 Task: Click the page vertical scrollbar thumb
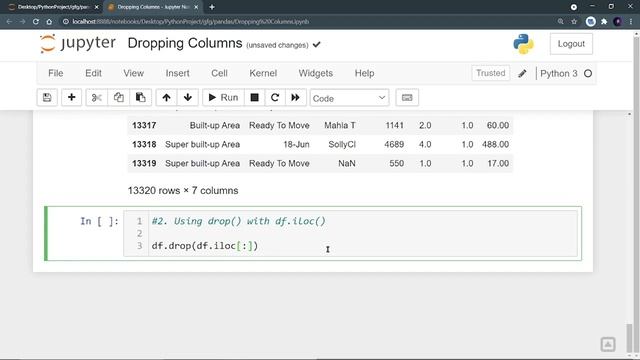[629, 337]
